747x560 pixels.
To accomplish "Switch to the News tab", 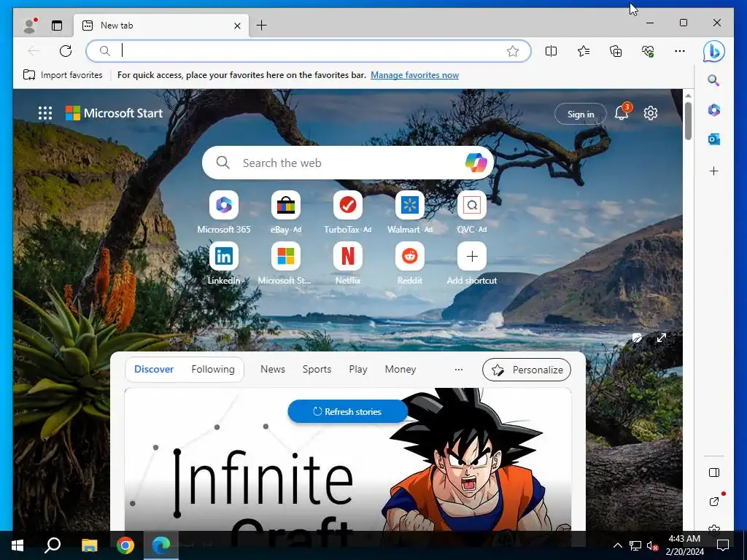I will 273,369.
